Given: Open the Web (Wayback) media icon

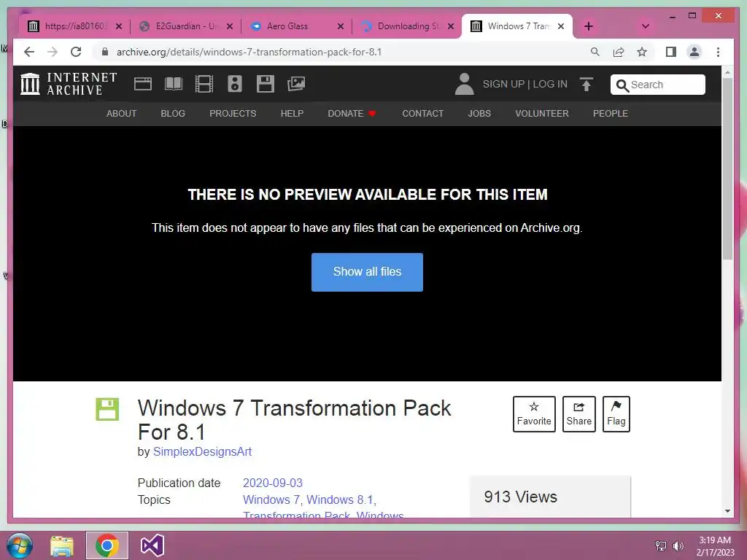Looking at the screenshot, I should pyautogui.click(x=143, y=84).
